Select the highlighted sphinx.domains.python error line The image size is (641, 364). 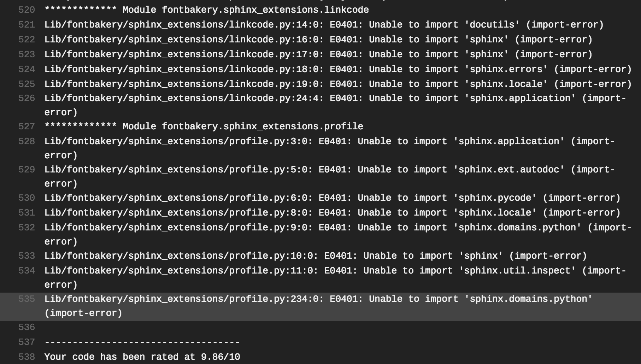[x=318, y=299]
